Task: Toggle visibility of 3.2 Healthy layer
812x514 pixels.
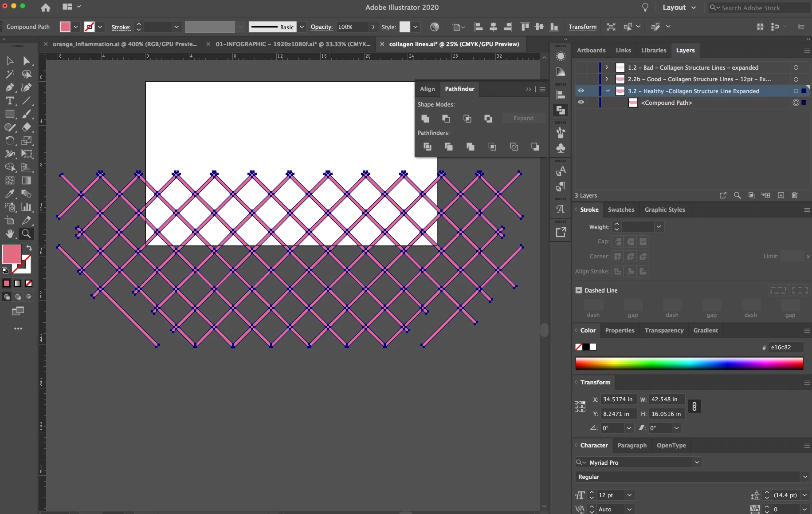Action: click(581, 91)
